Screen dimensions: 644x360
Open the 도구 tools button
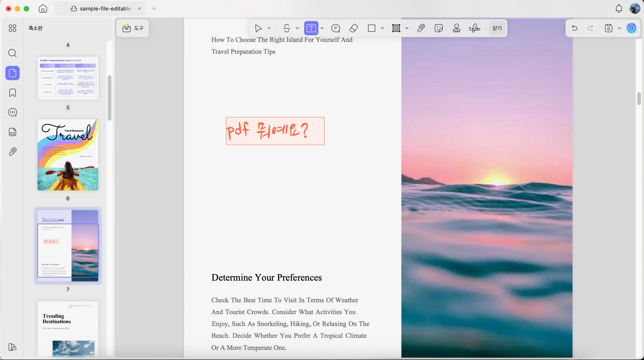[x=133, y=28]
